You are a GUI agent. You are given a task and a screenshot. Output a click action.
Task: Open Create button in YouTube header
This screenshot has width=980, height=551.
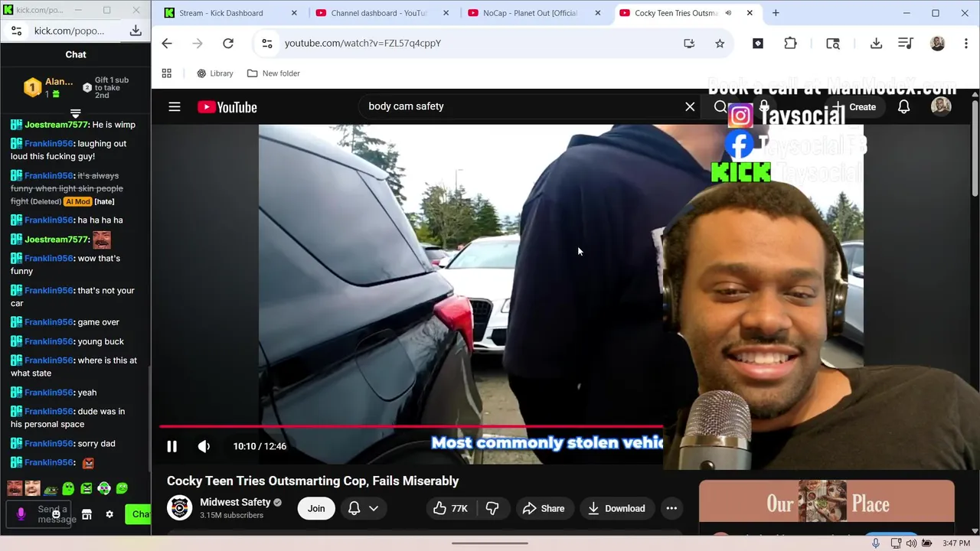854,107
